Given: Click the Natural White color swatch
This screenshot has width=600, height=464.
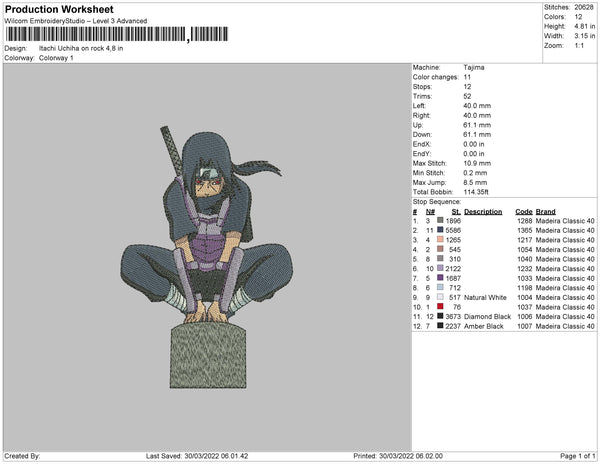Looking at the screenshot, I should (x=440, y=297).
